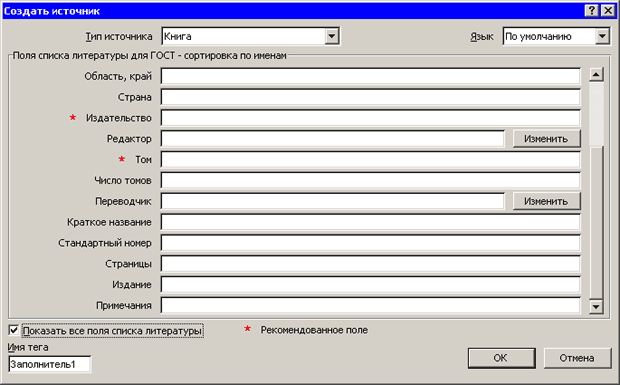
Task: Focus the Том input field
Action: (370, 160)
